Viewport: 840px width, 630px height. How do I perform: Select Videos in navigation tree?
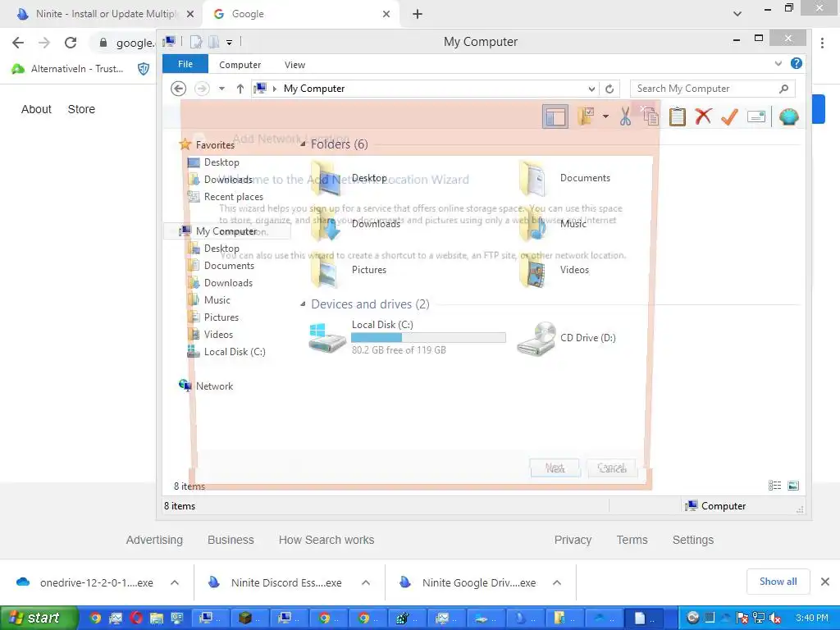tap(218, 335)
